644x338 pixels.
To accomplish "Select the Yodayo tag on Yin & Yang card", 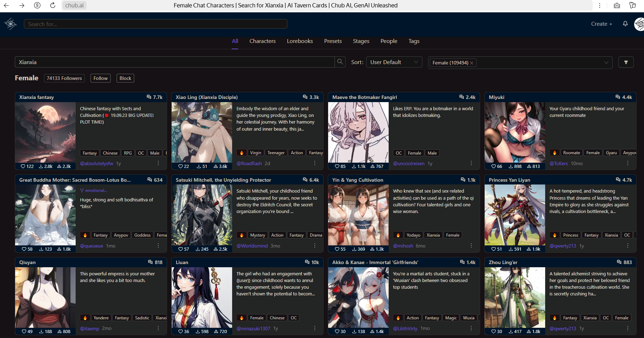I will (x=413, y=235).
